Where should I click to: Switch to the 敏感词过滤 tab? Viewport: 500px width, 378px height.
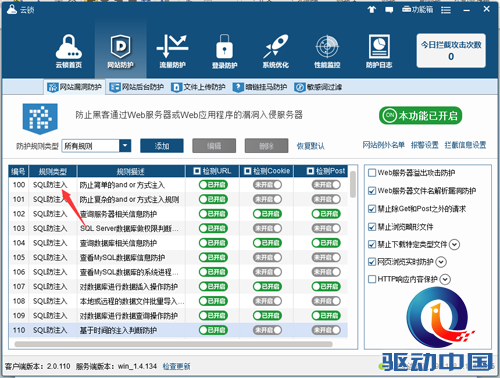tap(318, 87)
